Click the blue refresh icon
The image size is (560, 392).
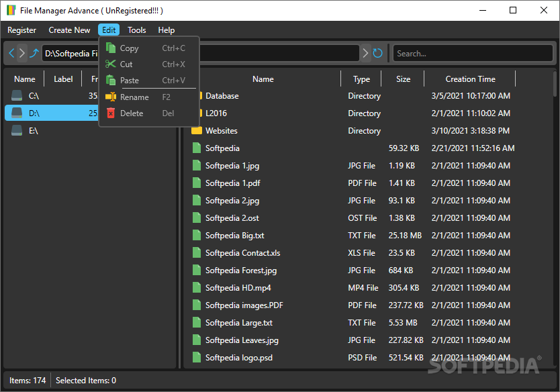coord(377,53)
